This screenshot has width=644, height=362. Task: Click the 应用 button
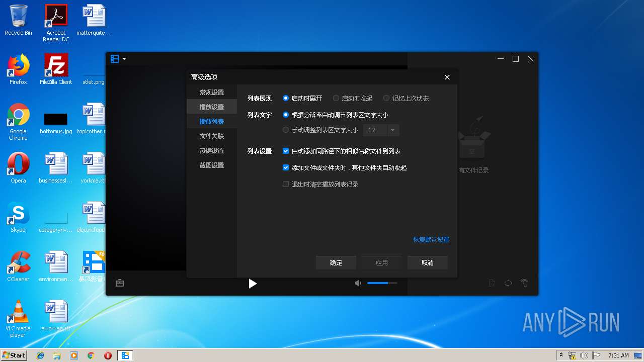[x=382, y=263]
